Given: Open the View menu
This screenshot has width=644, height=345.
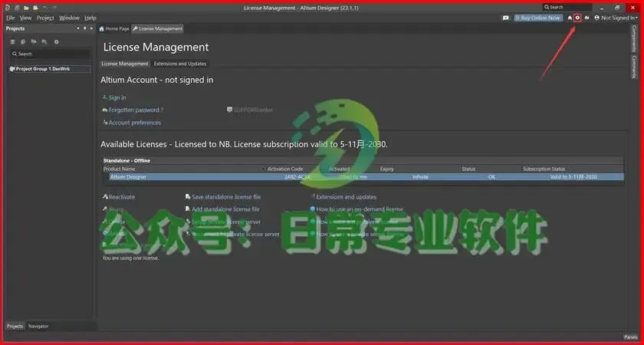Looking at the screenshot, I should (x=25, y=18).
